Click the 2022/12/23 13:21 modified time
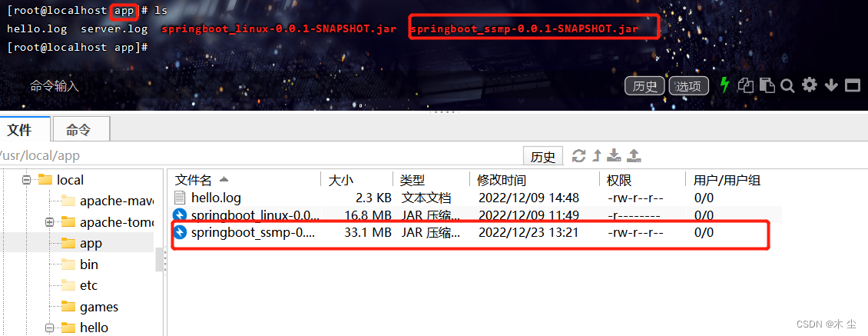 (528, 233)
